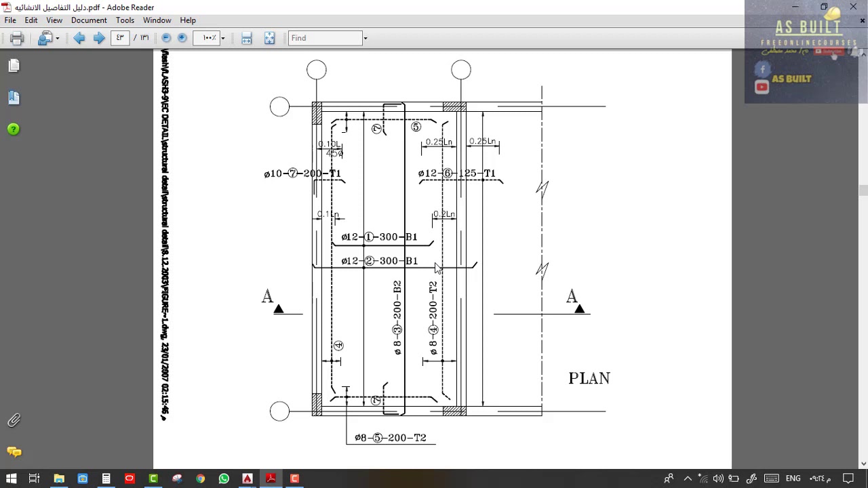The width and height of the screenshot is (868, 488).
Task: Open the View menu
Action: (54, 20)
